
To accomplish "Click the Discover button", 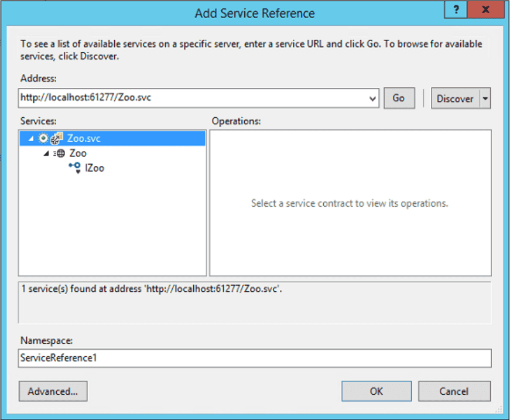I will [x=456, y=98].
